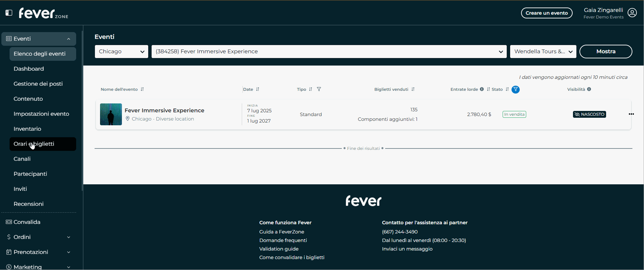The height and width of the screenshot is (270, 644).
Task: Expand the Ordini section chevron
Action: [x=69, y=237]
